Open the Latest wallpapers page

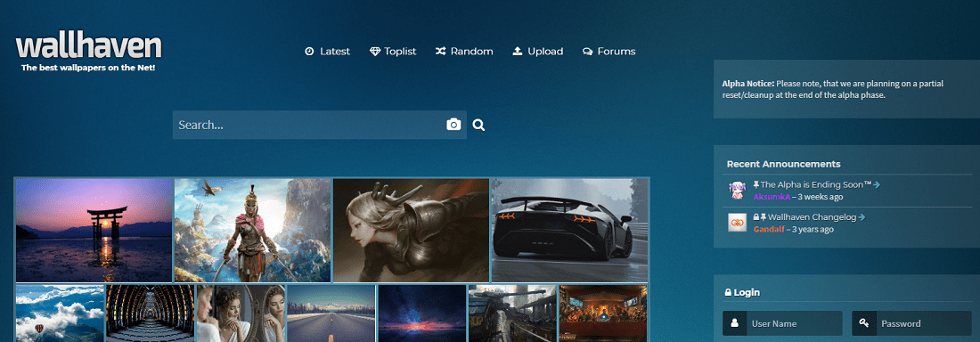pyautogui.click(x=328, y=52)
